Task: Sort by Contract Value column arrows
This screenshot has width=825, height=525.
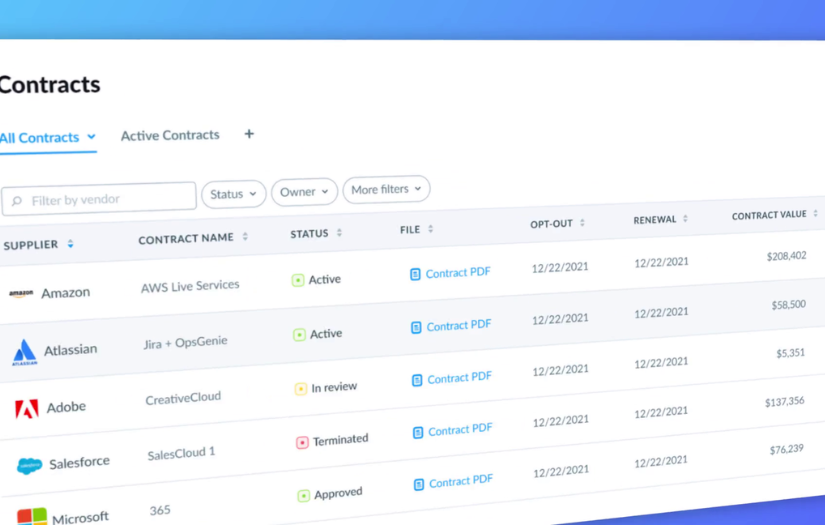Action: click(816, 213)
